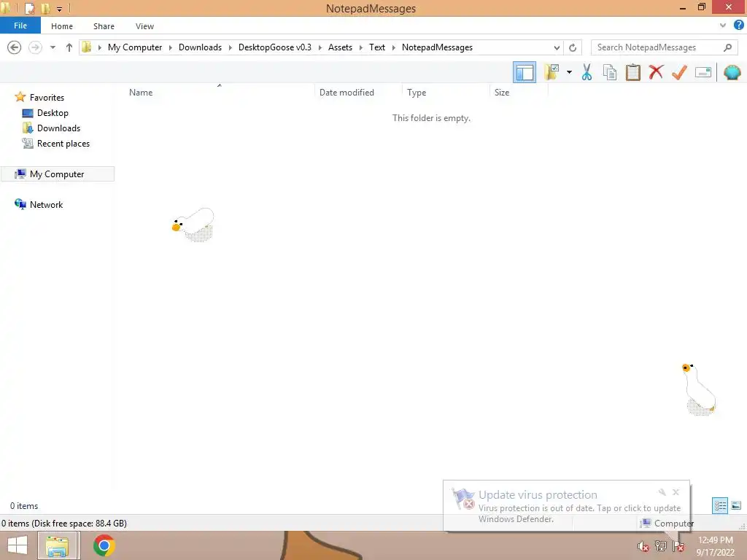Switch to the View ribbon tab

pyautogui.click(x=144, y=26)
